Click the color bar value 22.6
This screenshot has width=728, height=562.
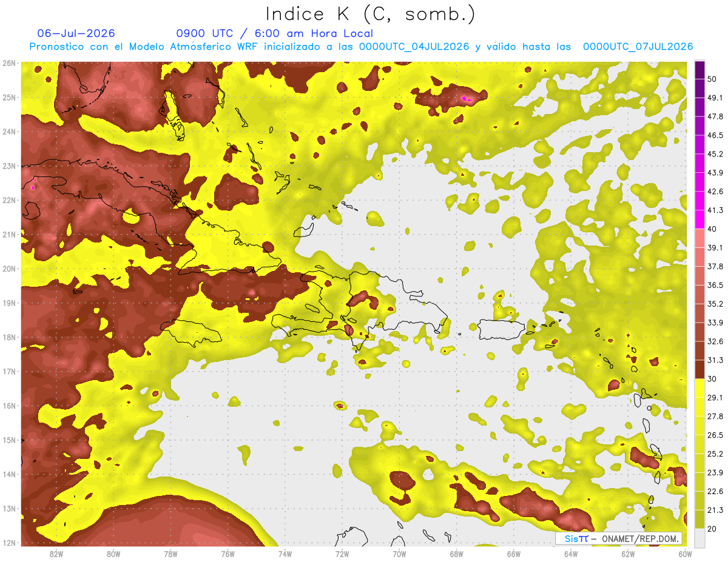coord(715,491)
